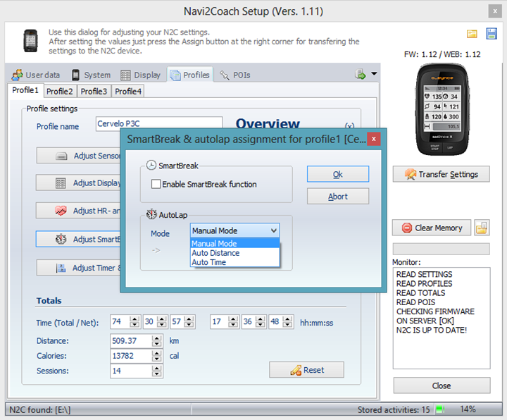Image resolution: width=507 pixels, height=420 pixels.
Task: Increase net time seconds value 48
Action: (287, 319)
